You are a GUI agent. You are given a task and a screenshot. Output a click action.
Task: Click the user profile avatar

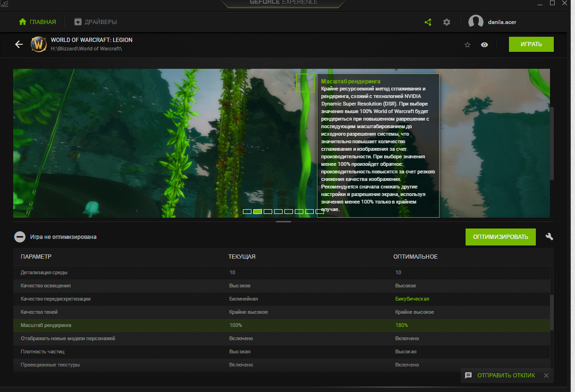[475, 22]
